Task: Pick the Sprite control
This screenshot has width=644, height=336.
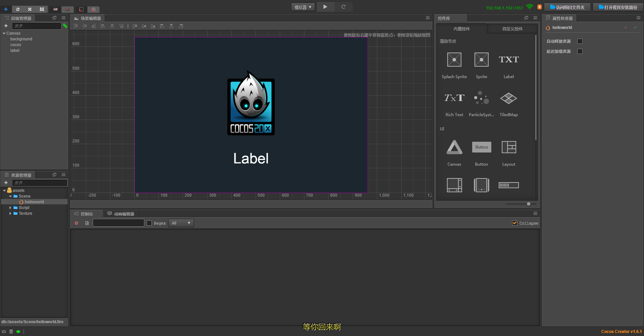Action: [x=482, y=65]
